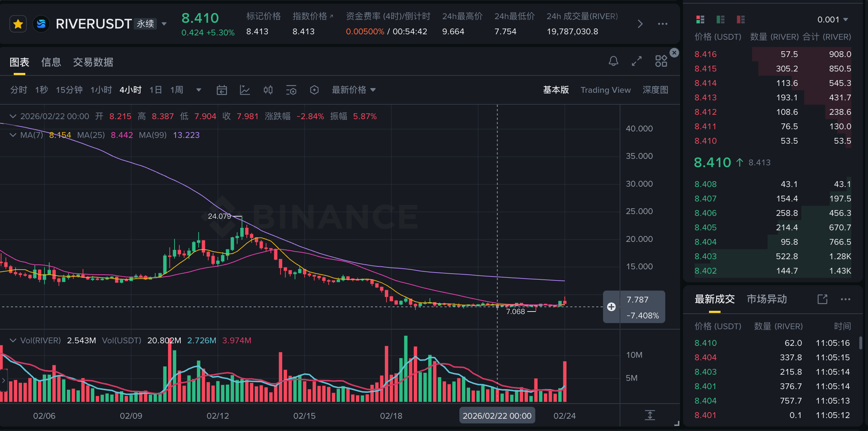Open the technical indicators settings icon
This screenshot has height=431, width=868.
pos(291,90)
